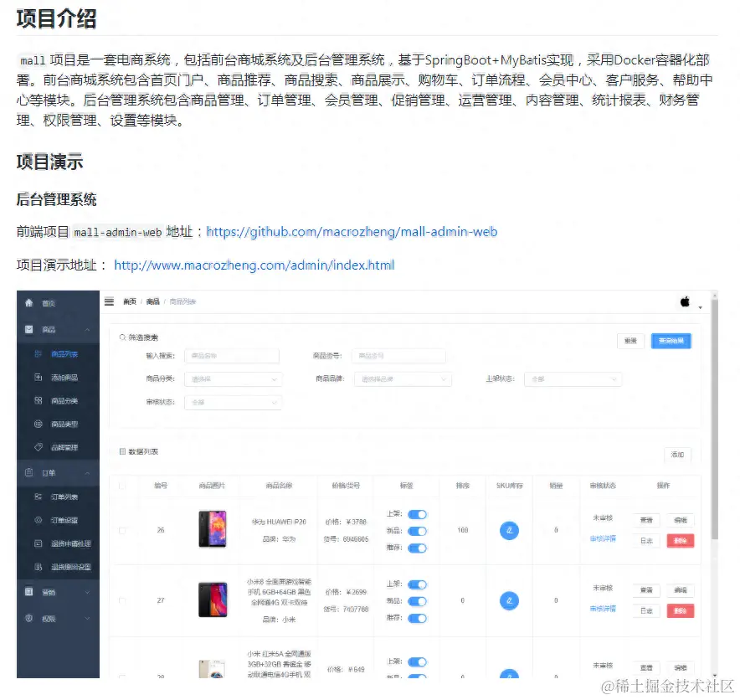Click 查看 button for product 26
This screenshot has width=740, height=700.
click(646, 520)
